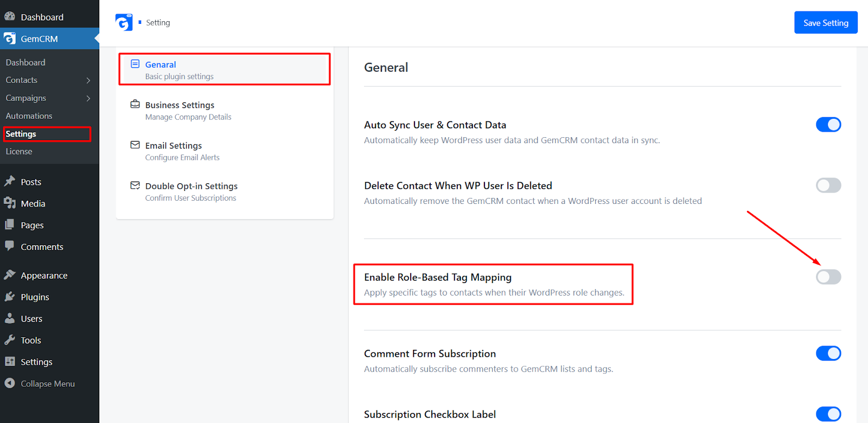868x423 pixels.
Task: Click the WordPress Dashboard gauge icon
Action: (x=10, y=16)
